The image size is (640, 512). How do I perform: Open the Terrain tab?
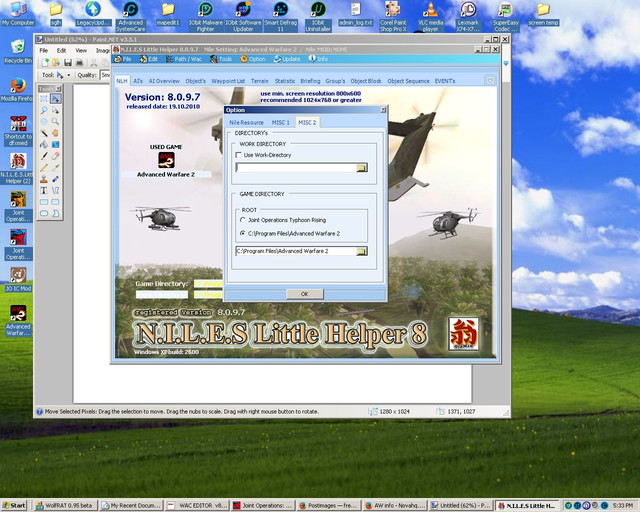pyautogui.click(x=260, y=81)
